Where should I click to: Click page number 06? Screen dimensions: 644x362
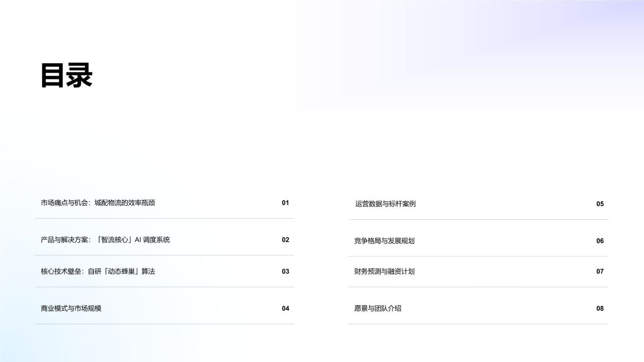click(x=600, y=241)
